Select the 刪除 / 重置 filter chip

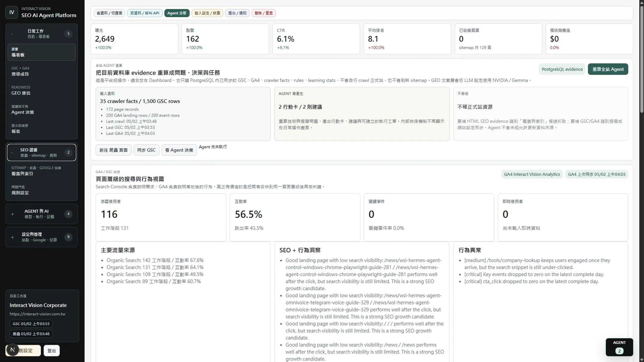264,13
